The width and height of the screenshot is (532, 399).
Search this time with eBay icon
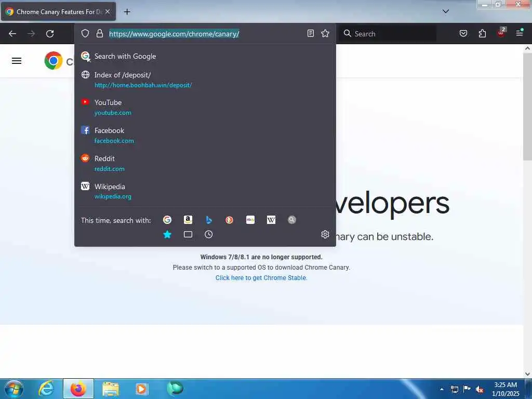[250, 220]
